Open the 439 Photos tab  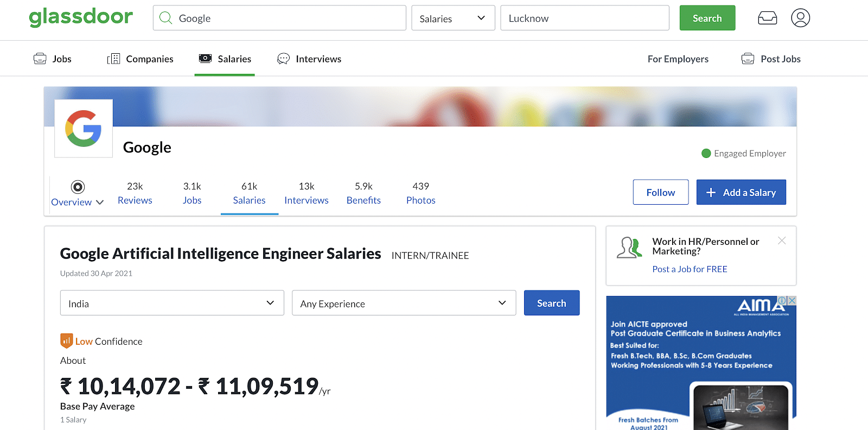(421, 193)
